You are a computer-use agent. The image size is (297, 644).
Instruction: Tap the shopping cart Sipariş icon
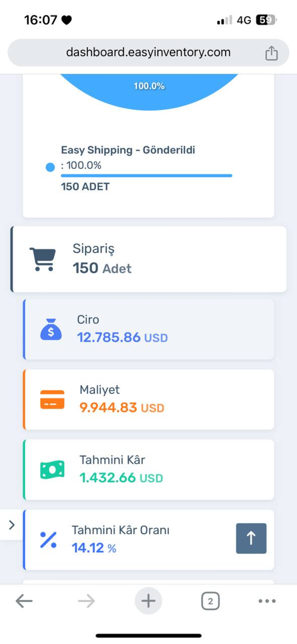pyautogui.click(x=43, y=259)
